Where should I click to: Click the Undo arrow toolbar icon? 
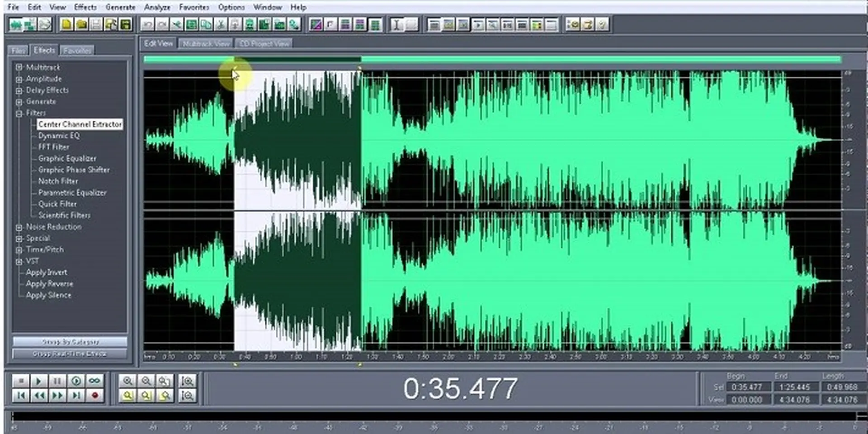(x=148, y=24)
